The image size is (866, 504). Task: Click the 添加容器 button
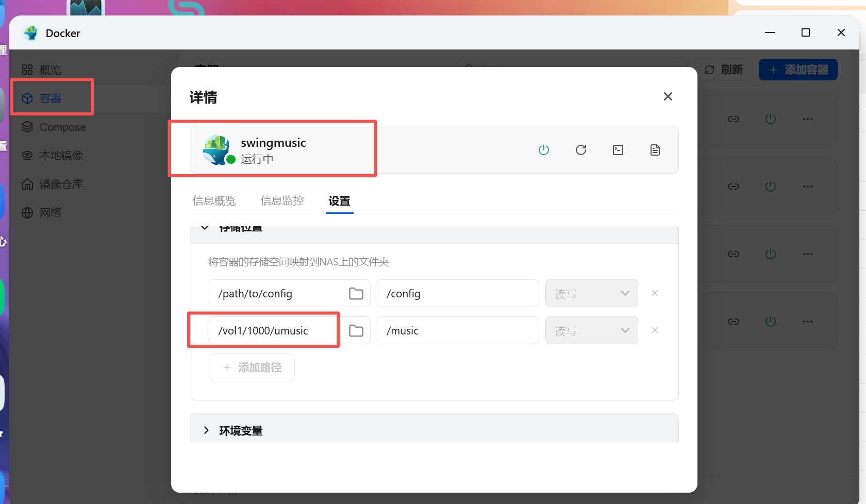coord(798,70)
